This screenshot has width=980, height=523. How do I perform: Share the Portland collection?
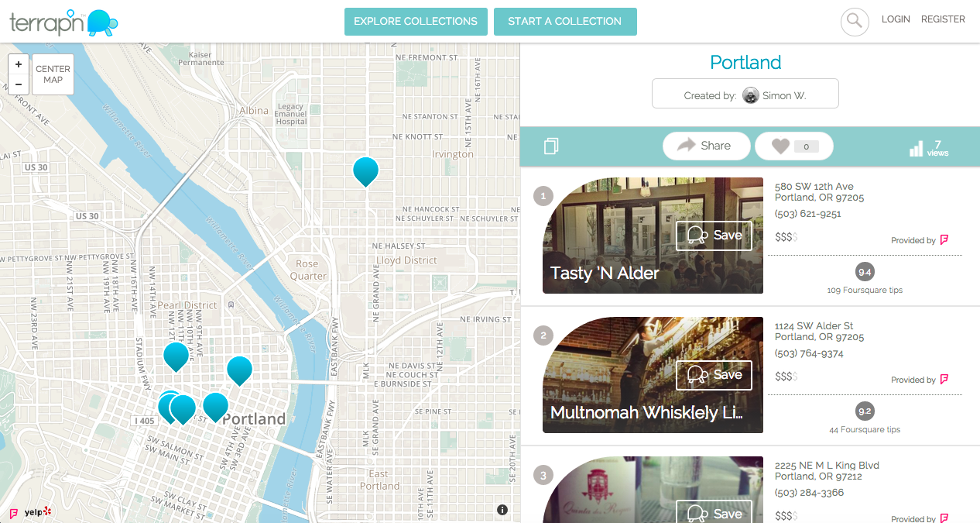click(x=706, y=146)
